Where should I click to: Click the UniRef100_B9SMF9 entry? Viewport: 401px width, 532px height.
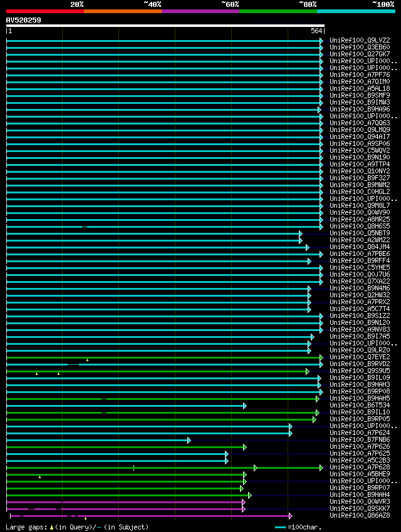(360, 95)
